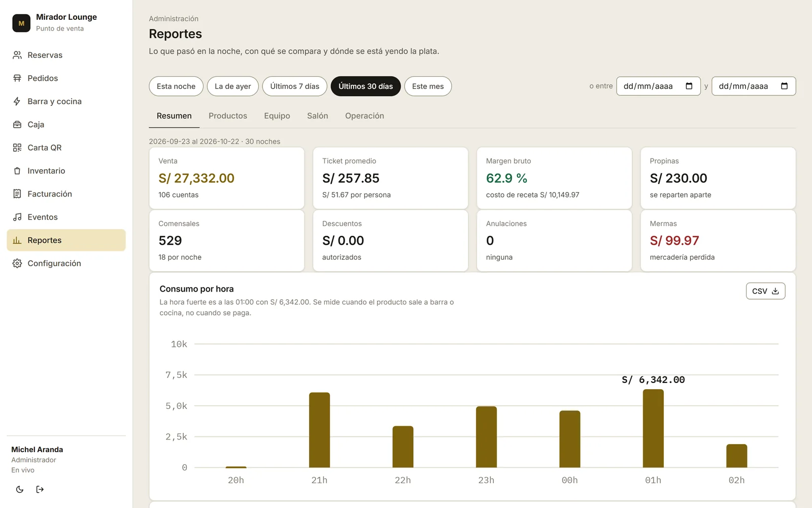The image size is (812, 508).
Task: Select the Este mes filter
Action: pyautogui.click(x=428, y=86)
